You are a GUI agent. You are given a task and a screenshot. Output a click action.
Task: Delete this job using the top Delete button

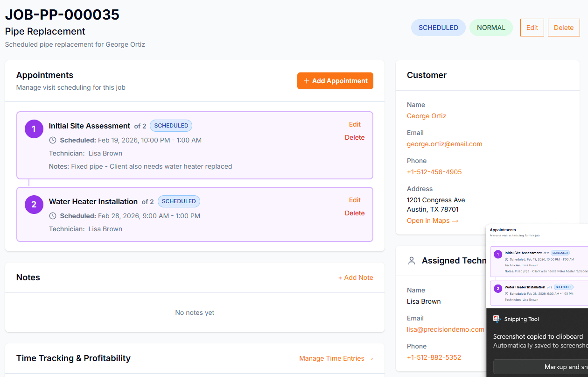(563, 28)
